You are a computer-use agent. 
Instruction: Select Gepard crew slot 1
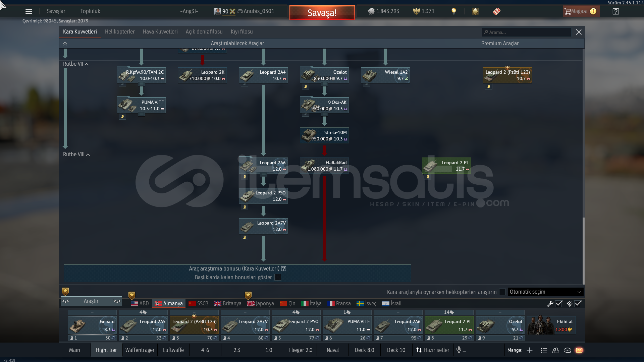tap(92, 325)
